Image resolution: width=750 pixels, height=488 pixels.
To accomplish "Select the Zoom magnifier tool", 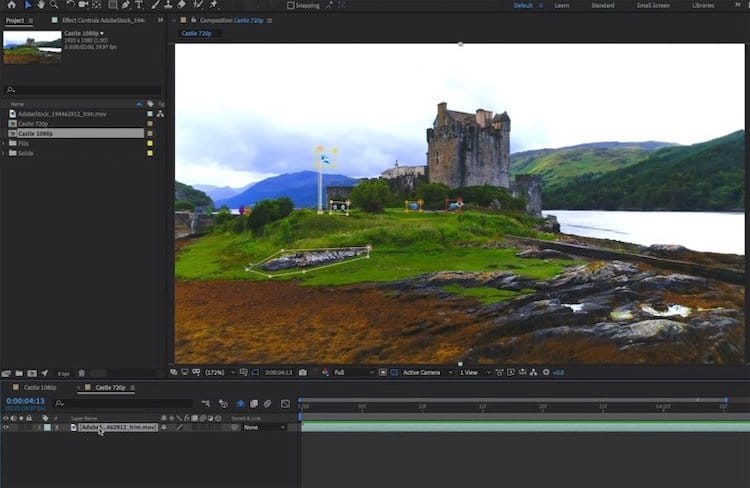I will tap(56, 5).
